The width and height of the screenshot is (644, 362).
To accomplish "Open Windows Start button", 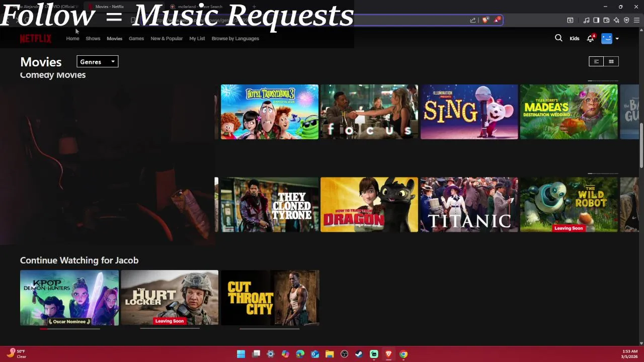I will click(x=241, y=354).
